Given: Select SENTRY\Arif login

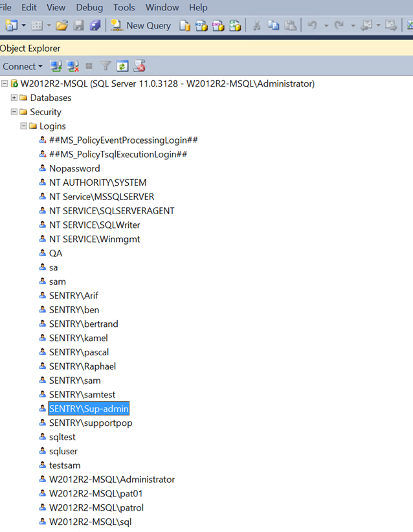Looking at the screenshot, I should [x=74, y=296].
